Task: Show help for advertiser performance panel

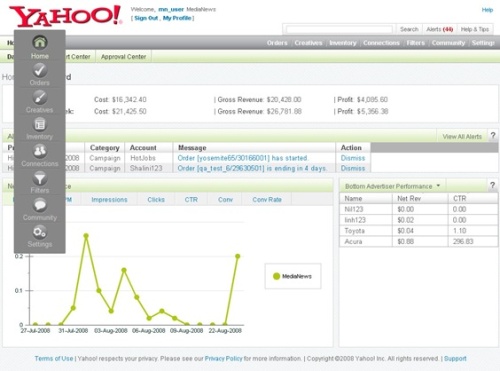Action: pyautogui.click(x=492, y=185)
